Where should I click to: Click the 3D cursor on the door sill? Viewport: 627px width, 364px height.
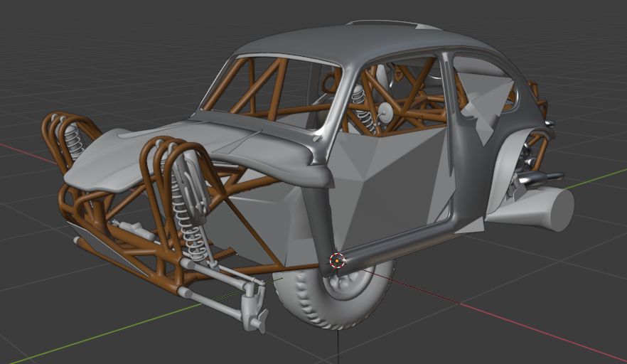click(x=337, y=261)
